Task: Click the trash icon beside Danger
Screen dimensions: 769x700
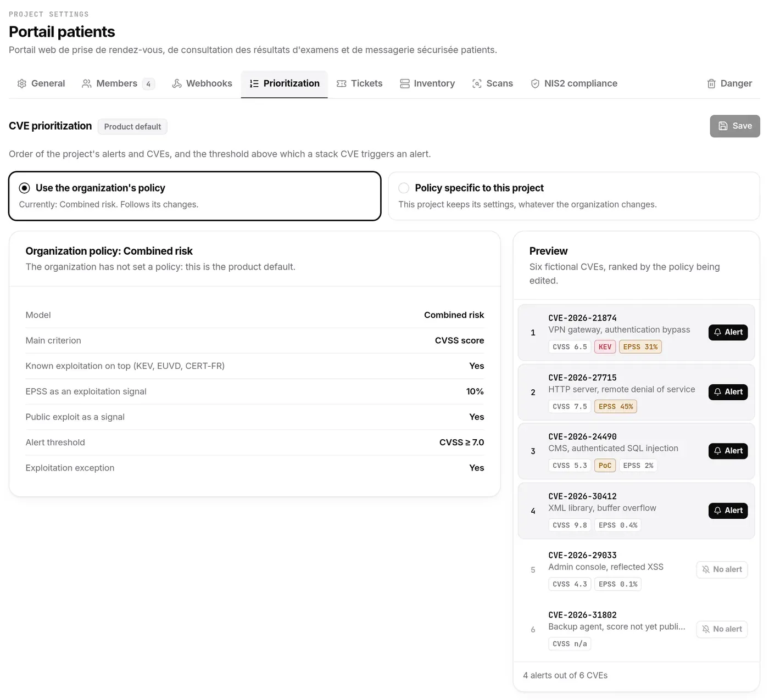Action: [711, 83]
